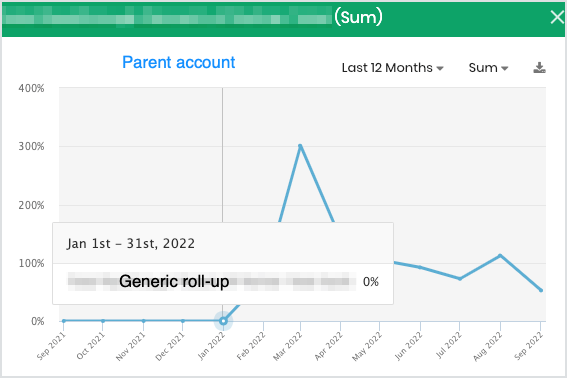Click the (Sum) title text in header

(x=358, y=17)
